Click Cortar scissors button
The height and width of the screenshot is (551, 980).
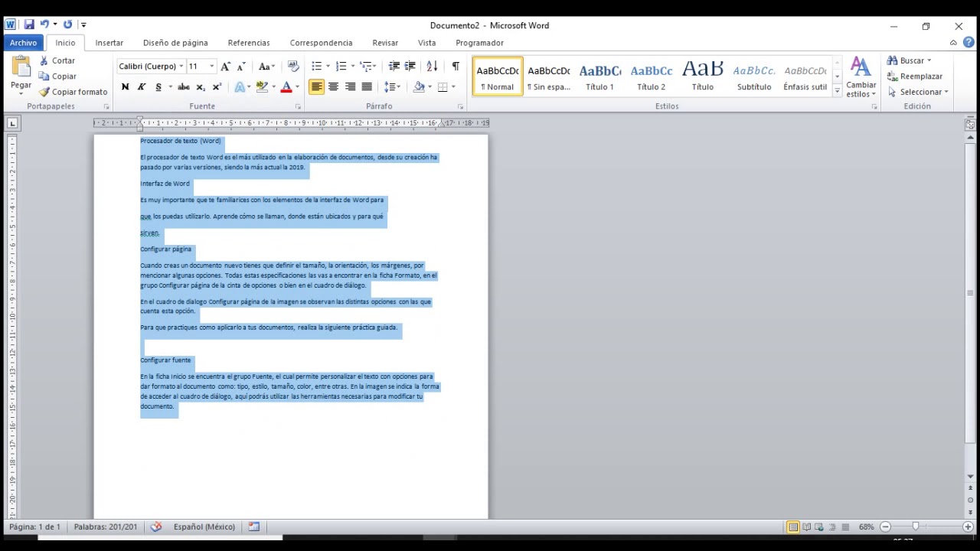click(x=57, y=60)
